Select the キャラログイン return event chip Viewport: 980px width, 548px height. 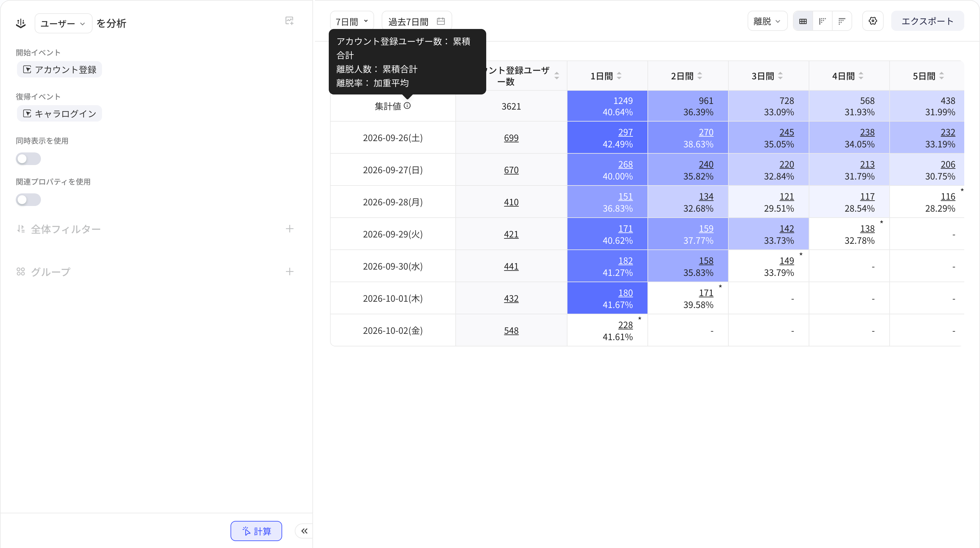pyautogui.click(x=60, y=113)
